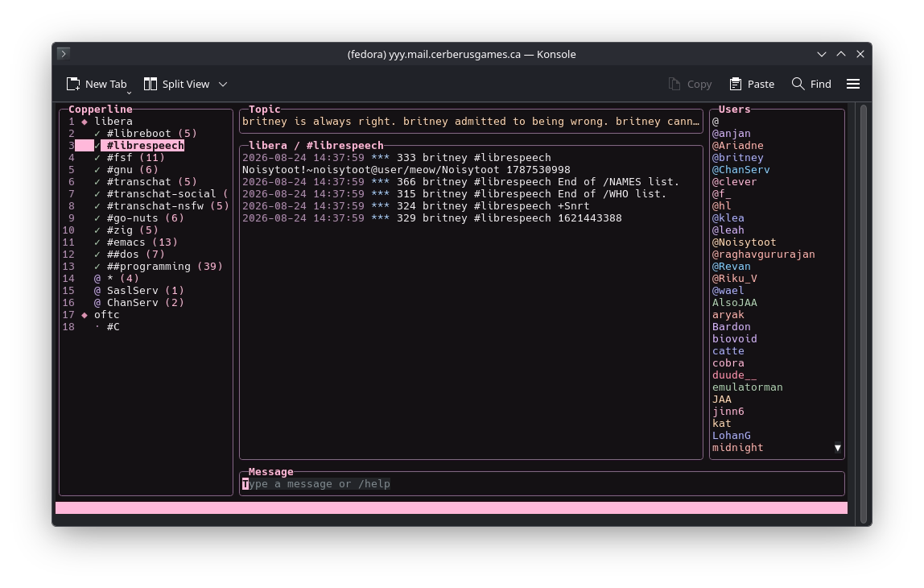Open the SaslServ query
Image resolution: width=924 pixels, height=588 pixels.
pyautogui.click(x=145, y=291)
